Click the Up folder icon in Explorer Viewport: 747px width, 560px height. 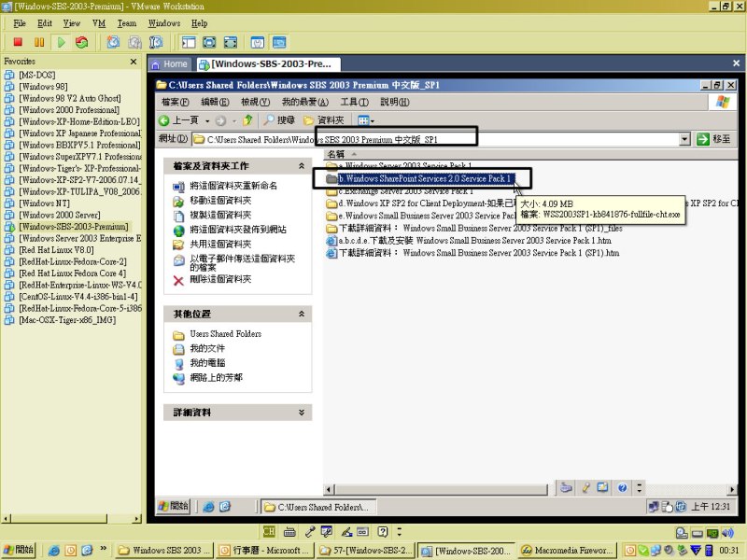247,120
